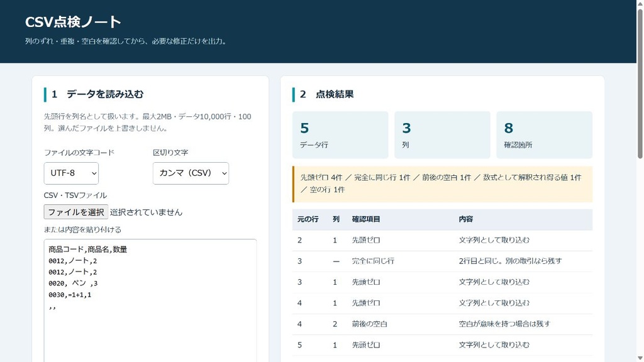Viewport: 644px width, 362px height.
Task: Click the page vertical scrollbar thumb
Action: click(x=640, y=82)
